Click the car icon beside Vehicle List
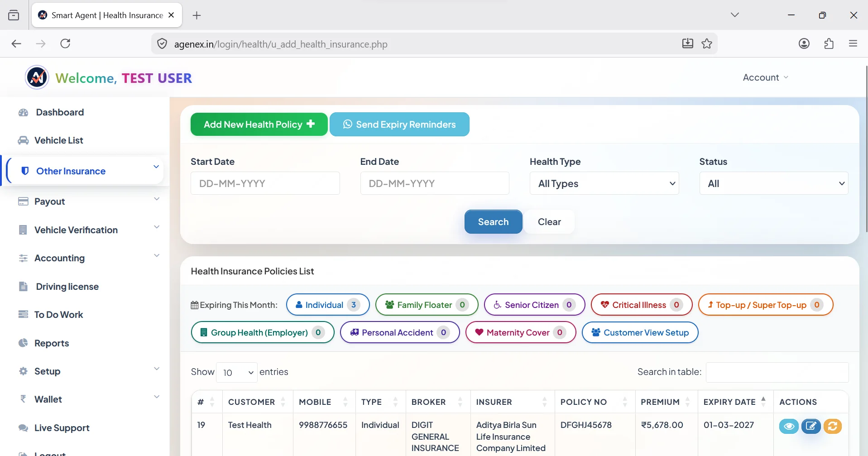 23,140
